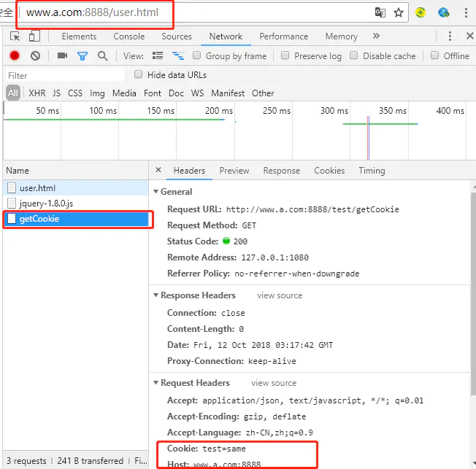The height and width of the screenshot is (469, 476).
Task: Clear the network log
Action: pos(35,56)
